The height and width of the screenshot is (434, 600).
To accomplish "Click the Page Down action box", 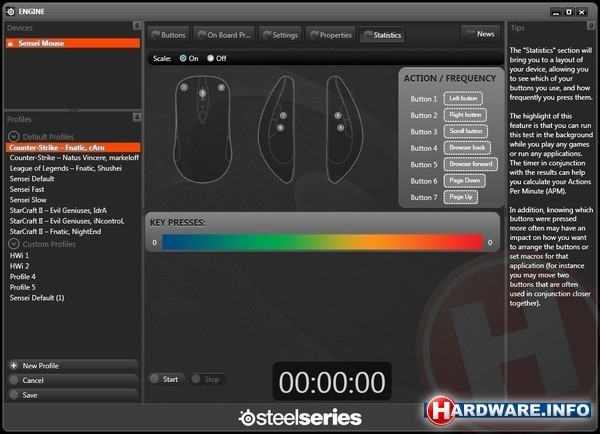I will tap(465, 180).
